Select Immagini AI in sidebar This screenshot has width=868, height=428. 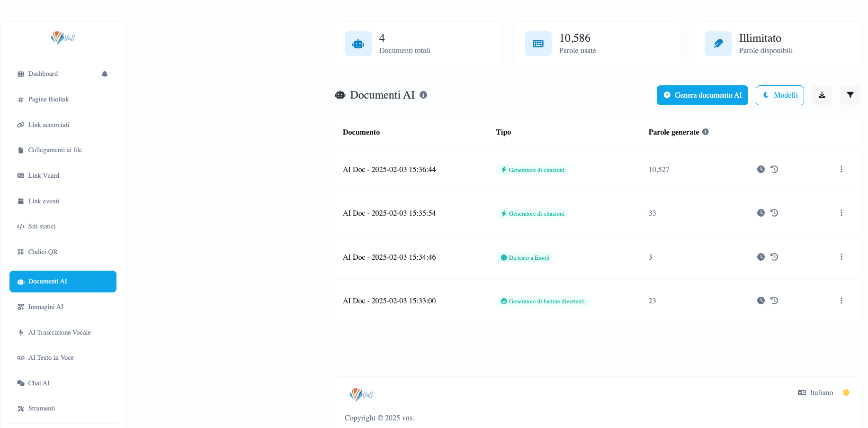[x=45, y=307]
